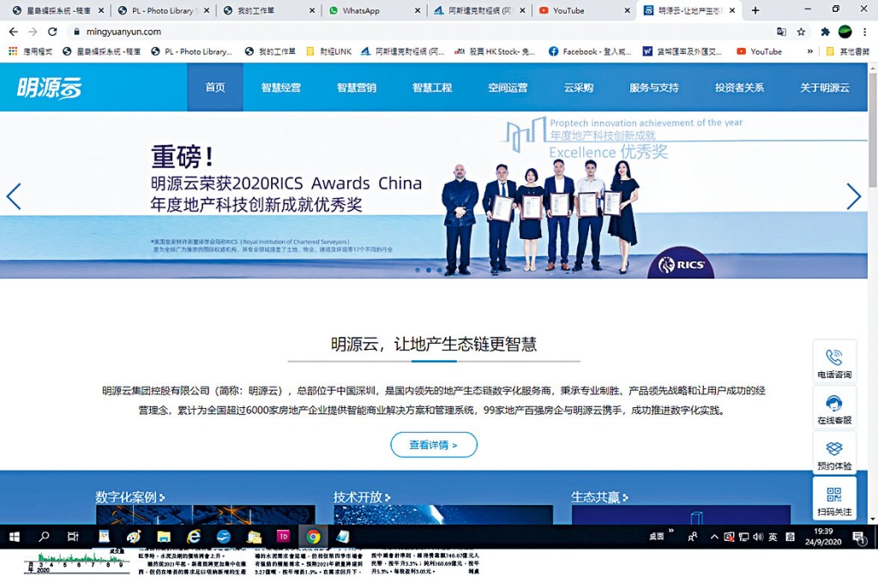Open the 电话咨询 phone consultation widget
Viewport: 878px width, 588px height.
click(x=833, y=361)
